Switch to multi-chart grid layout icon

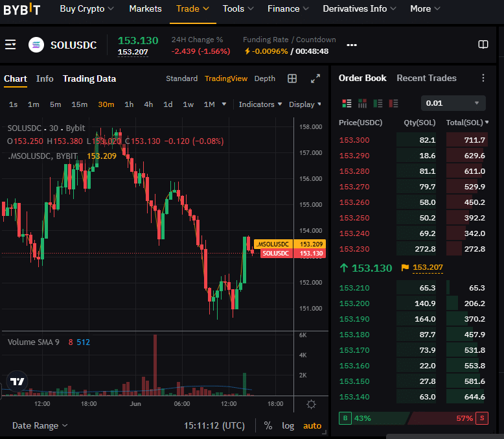pyautogui.click(x=292, y=78)
